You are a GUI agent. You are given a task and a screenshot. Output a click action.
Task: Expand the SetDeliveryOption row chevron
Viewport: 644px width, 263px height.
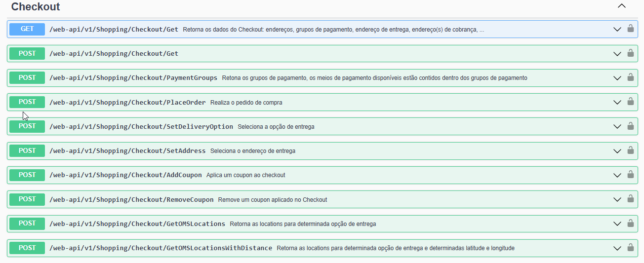[617, 126]
